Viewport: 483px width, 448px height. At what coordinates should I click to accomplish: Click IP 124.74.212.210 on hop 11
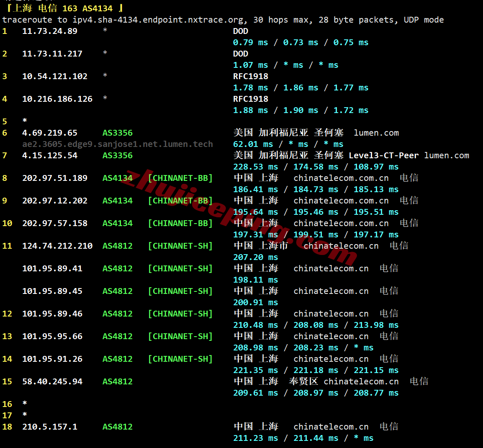pos(57,246)
